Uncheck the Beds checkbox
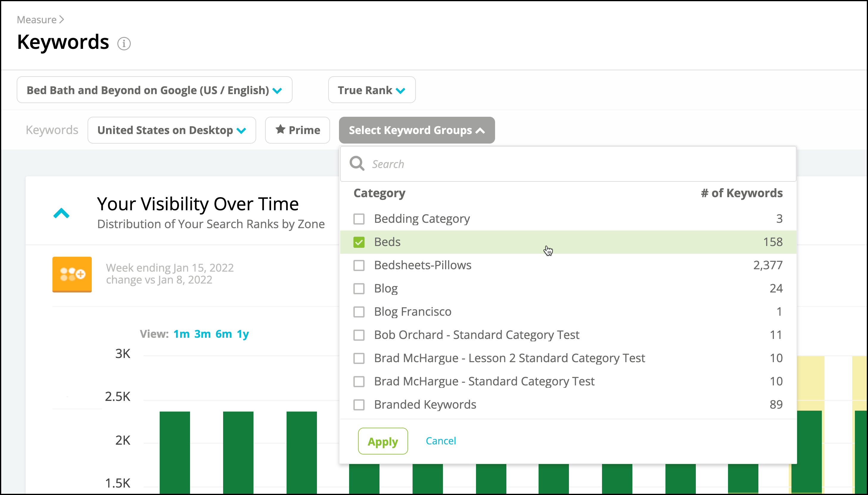Image resolution: width=868 pixels, height=495 pixels. pyautogui.click(x=359, y=242)
